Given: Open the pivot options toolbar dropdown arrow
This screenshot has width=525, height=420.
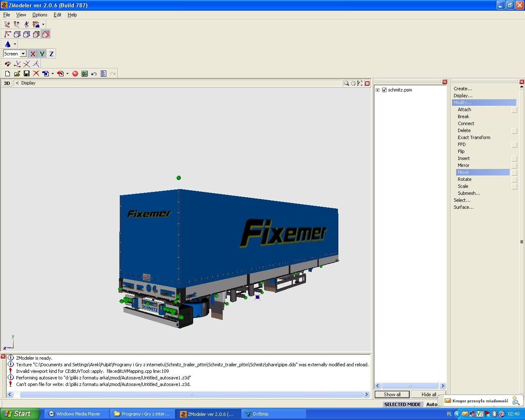Looking at the screenshot, I should tap(43, 25).
